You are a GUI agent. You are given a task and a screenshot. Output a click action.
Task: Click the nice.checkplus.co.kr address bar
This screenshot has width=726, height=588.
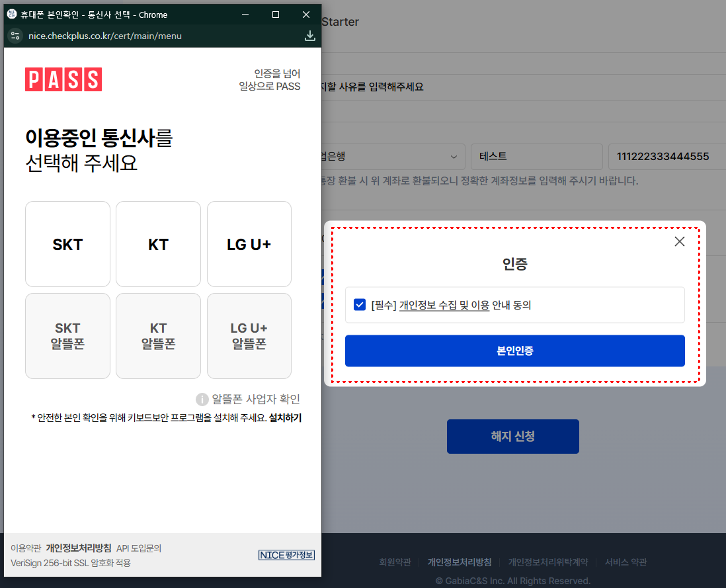tap(105, 36)
